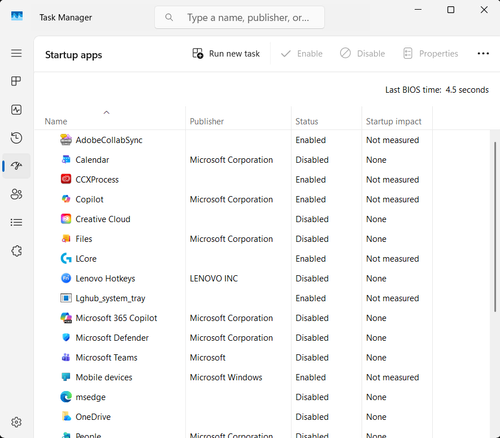Click Microsoft Windows publisher cell
Viewport: 500px width, 438px height.
coord(226,377)
